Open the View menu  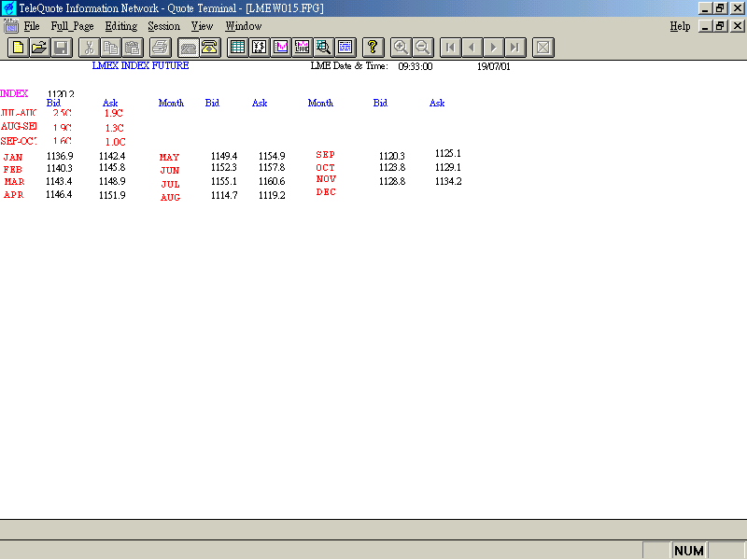(x=202, y=26)
